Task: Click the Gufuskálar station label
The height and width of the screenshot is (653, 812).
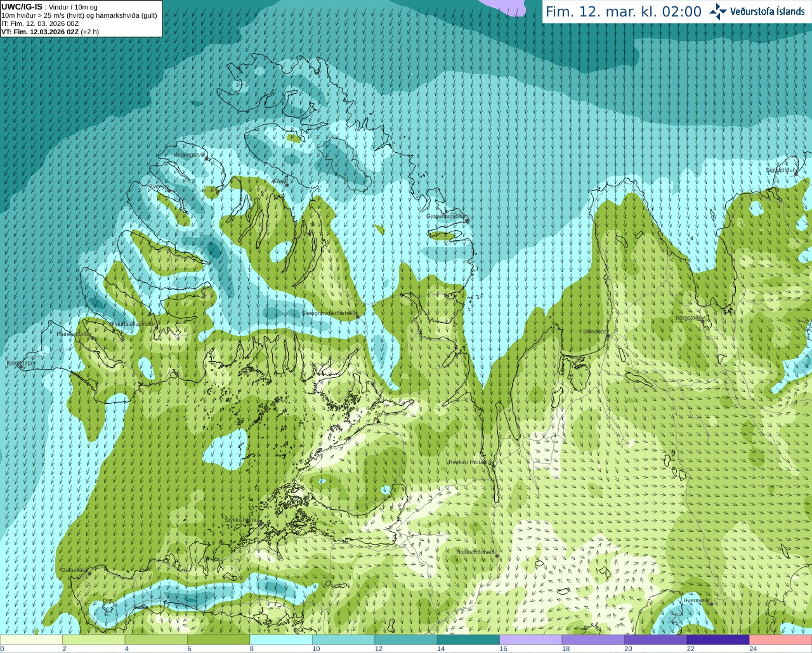Action: coord(74,569)
